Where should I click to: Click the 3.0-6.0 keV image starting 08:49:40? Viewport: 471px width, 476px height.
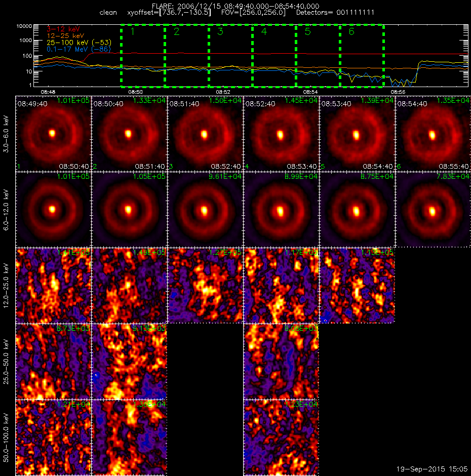tap(53, 134)
